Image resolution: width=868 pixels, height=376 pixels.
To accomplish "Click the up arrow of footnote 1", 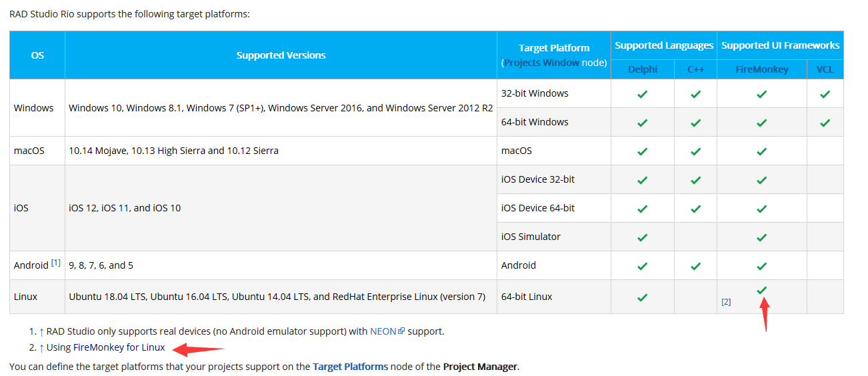I will click(x=41, y=331).
